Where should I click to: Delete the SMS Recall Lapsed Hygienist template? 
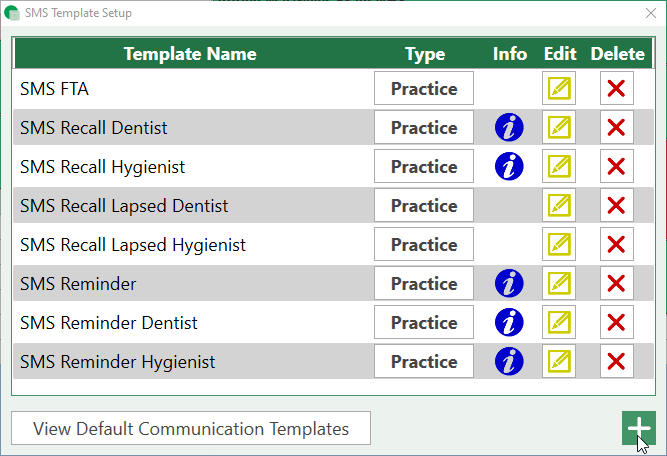pyautogui.click(x=616, y=244)
